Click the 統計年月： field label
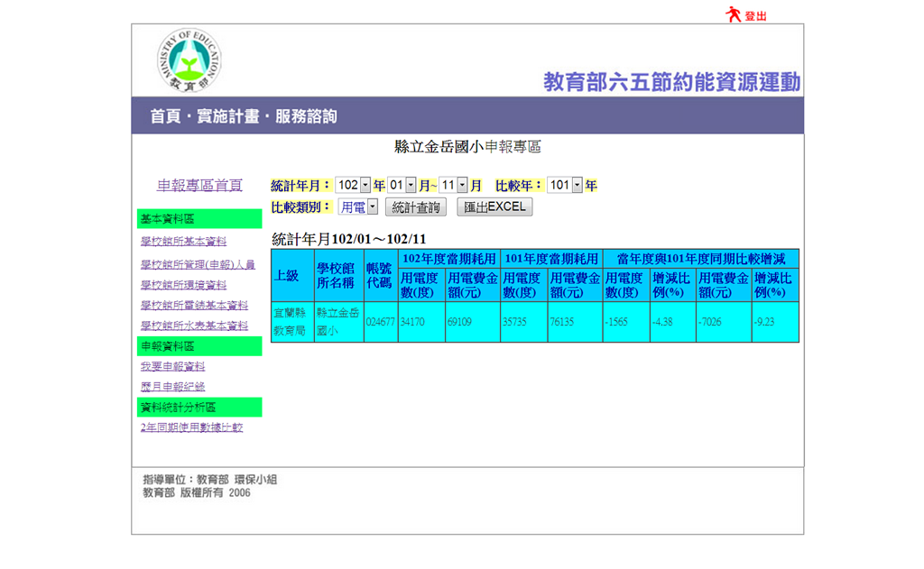Screen dimensions: 924x569 301,186
